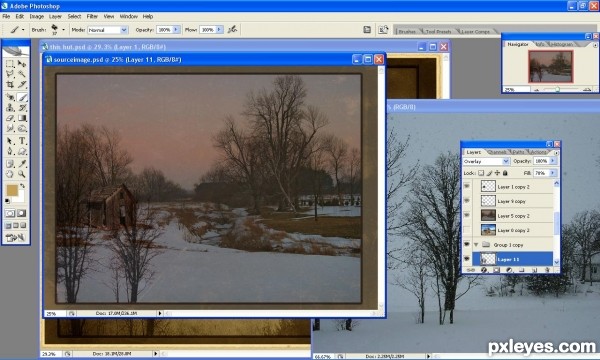Screen dimensions: 600x360
Task: Select the Move tool
Action: pyautogui.click(x=22, y=64)
